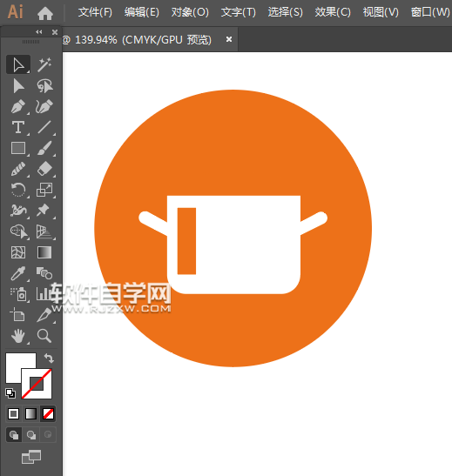This screenshot has width=452, height=476.
Task: Collapse the toolbar using double-arrow
Action: (39, 32)
